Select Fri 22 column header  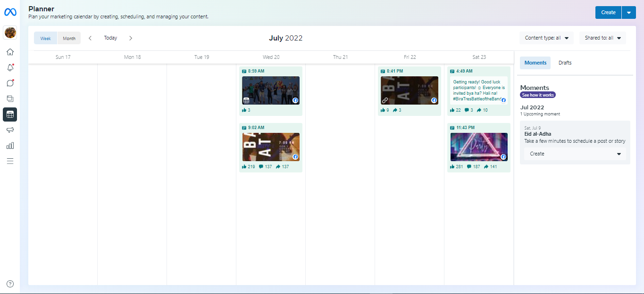click(410, 57)
